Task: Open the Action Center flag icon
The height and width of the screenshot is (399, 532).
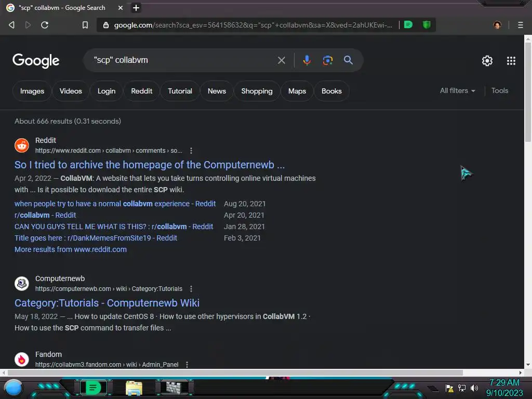Action: [x=449, y=388]
